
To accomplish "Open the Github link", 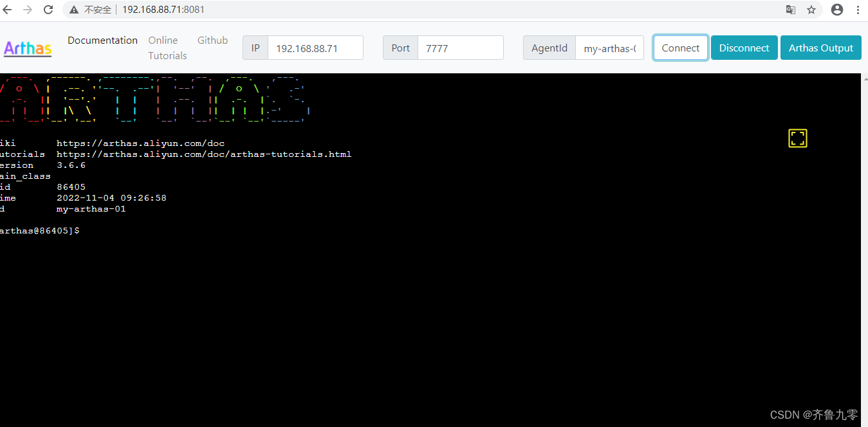I will (x=212, y=40).
